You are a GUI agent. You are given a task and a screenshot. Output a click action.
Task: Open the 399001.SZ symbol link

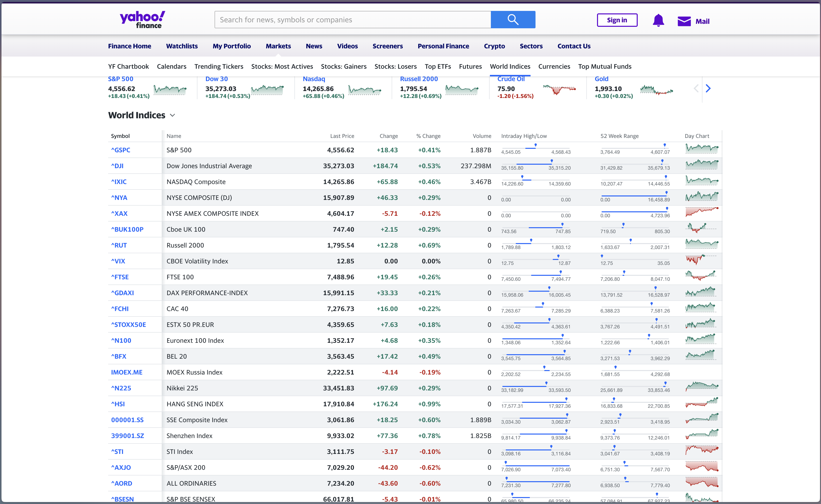[127, 436]
